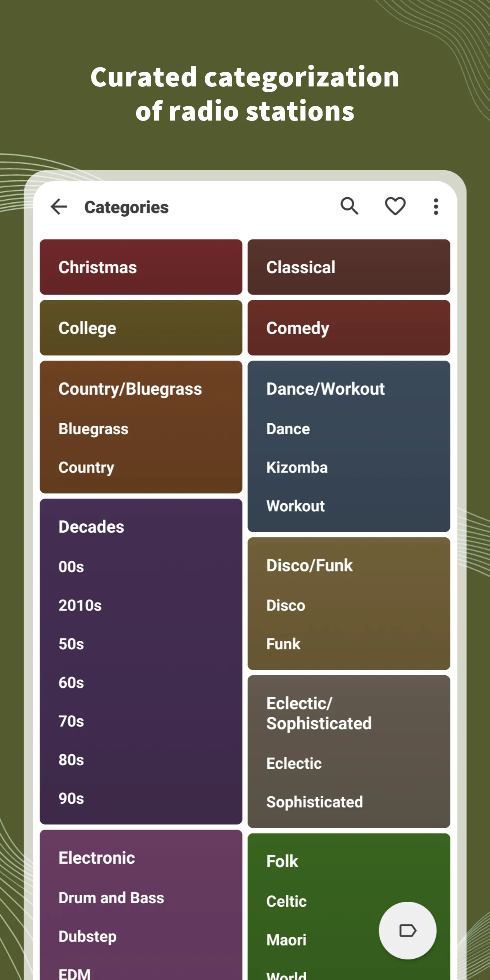Image resolution: width=490 pixels, height=980 pixels.
Task: Choose Bluegrass under Country/Bluegrass
Action: tap(93, 429)
